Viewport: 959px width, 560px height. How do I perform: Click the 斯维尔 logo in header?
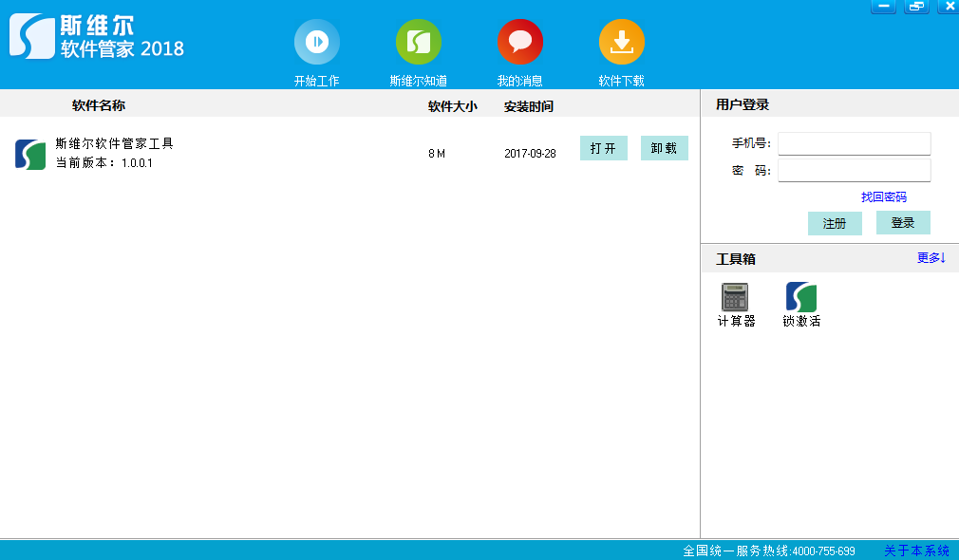(32, 36)
